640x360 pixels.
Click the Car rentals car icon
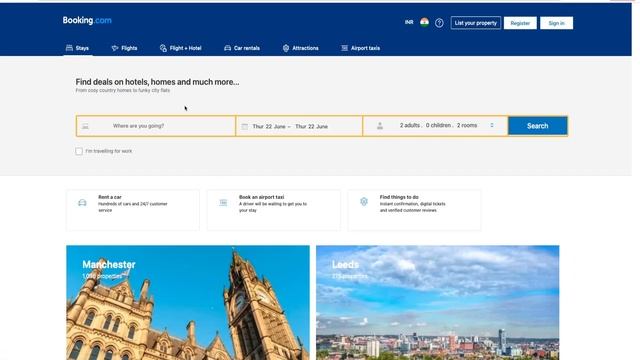click(228, 48)
